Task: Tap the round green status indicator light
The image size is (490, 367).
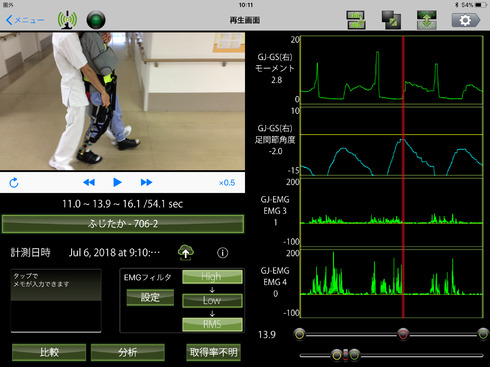Action: [x=96, y=20]
